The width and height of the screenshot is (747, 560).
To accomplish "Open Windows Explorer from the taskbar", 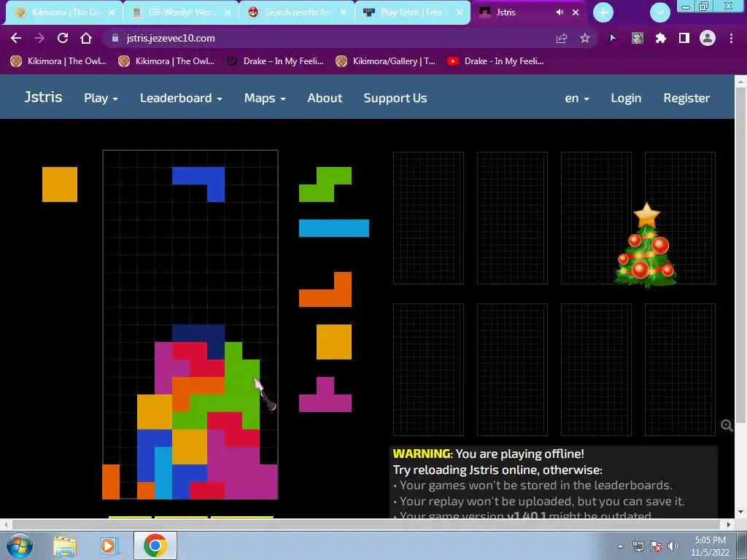I will point(65,546).
